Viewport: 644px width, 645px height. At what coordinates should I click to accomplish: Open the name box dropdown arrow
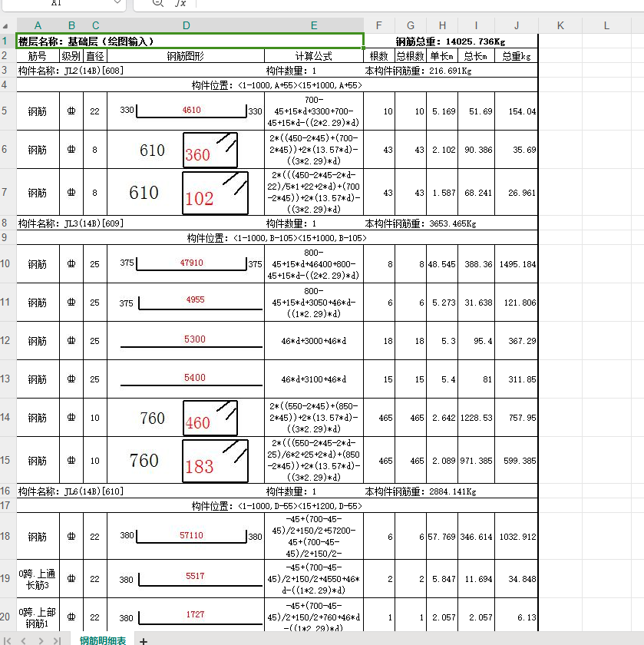tap(117, 2)
